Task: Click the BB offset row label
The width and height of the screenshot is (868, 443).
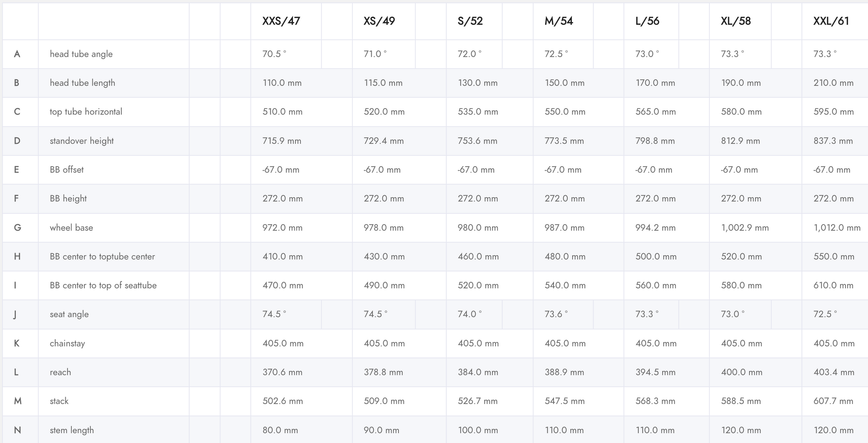Action: [67, 170]
